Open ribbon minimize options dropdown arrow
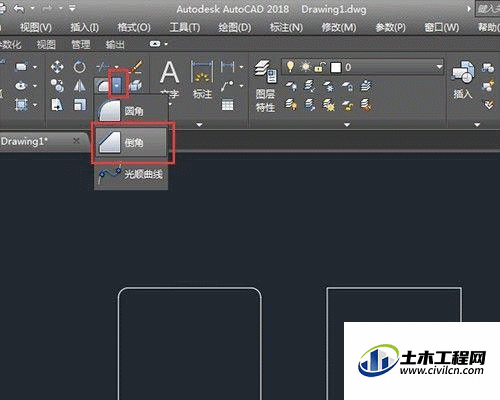 click(166, 44)
